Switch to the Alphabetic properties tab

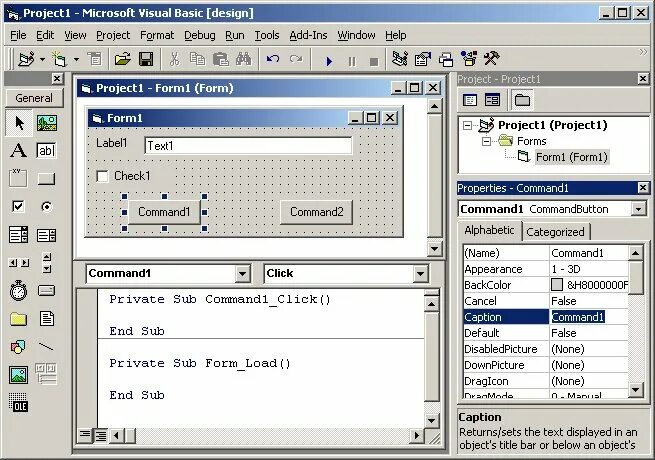(x=489, y=230)
